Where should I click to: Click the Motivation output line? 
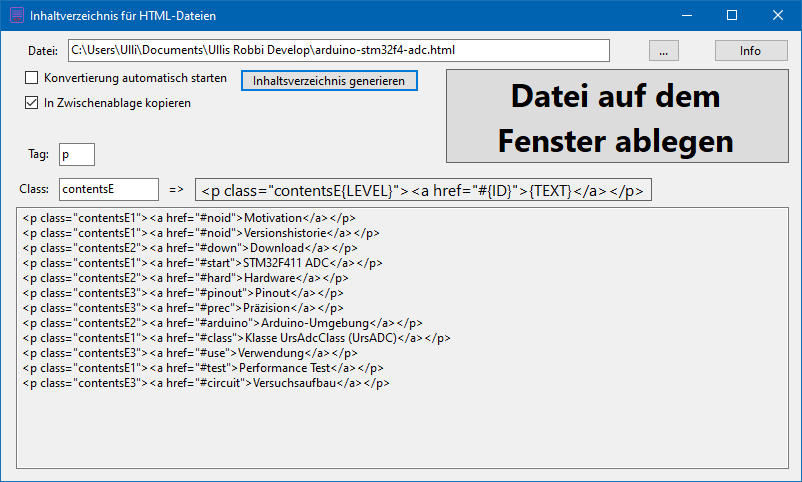pos(189,218)
